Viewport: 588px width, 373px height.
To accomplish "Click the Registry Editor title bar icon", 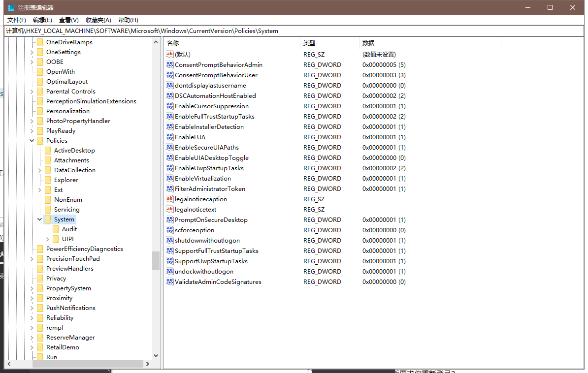I will tap(12, 7).
